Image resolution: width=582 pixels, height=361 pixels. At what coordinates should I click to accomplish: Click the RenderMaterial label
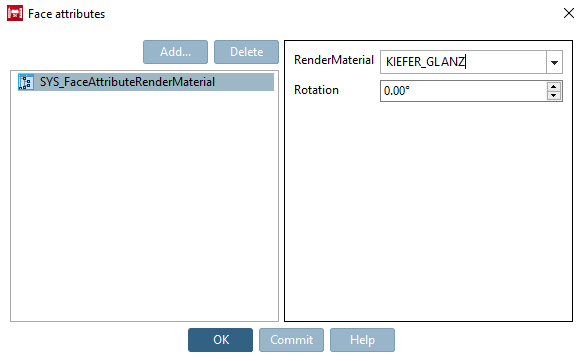click(334, 60)
